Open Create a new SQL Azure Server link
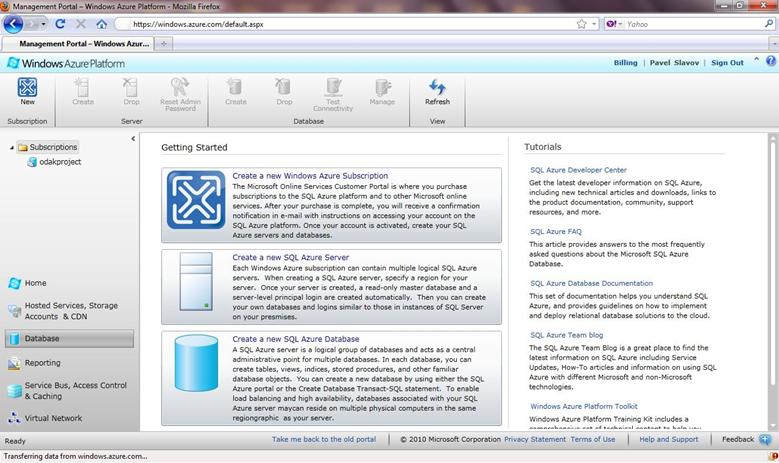Image resolution: width=779 pixels, height=463 pixels. 291,257
